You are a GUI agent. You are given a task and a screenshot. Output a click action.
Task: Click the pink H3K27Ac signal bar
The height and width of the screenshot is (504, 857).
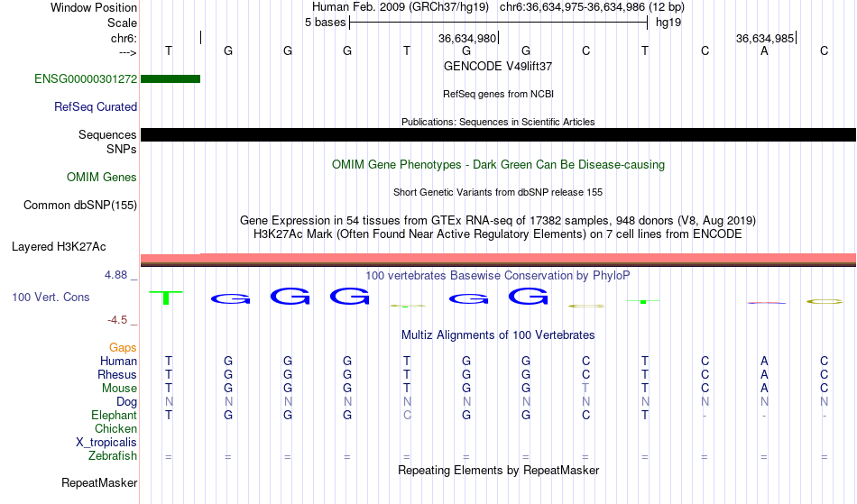tap(498, 258)
